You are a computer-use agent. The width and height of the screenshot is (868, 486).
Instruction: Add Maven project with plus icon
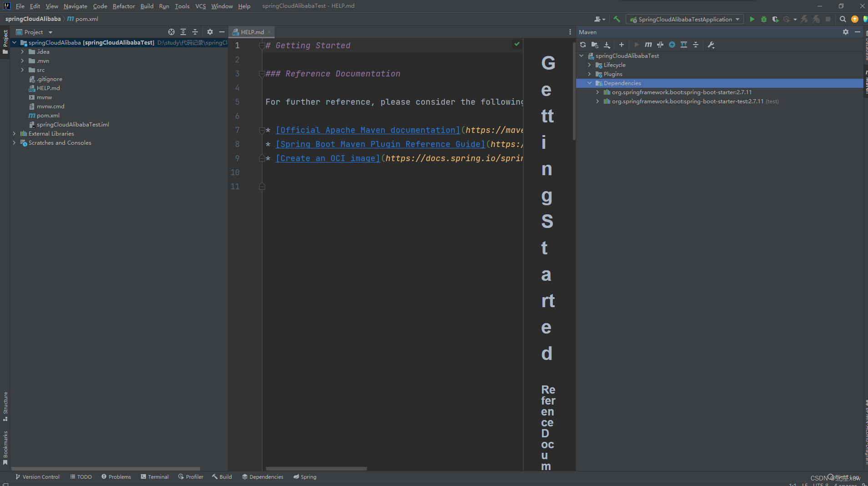(622, 45)
